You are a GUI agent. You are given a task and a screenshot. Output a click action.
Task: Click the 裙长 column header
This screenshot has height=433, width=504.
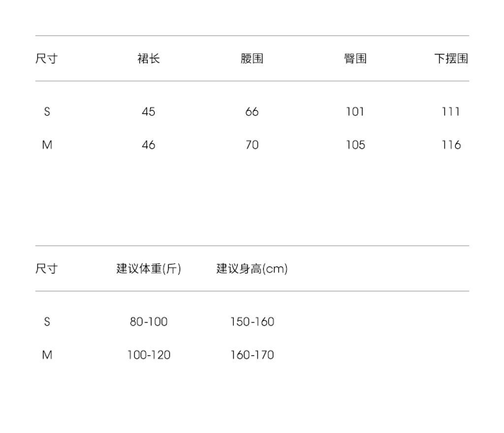coord(148,59)
